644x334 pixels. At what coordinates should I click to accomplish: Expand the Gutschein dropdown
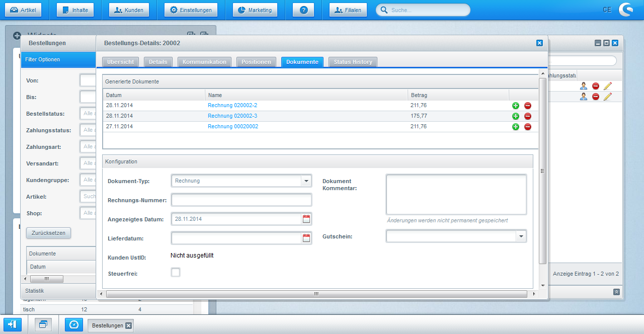[x=521, y=236]
